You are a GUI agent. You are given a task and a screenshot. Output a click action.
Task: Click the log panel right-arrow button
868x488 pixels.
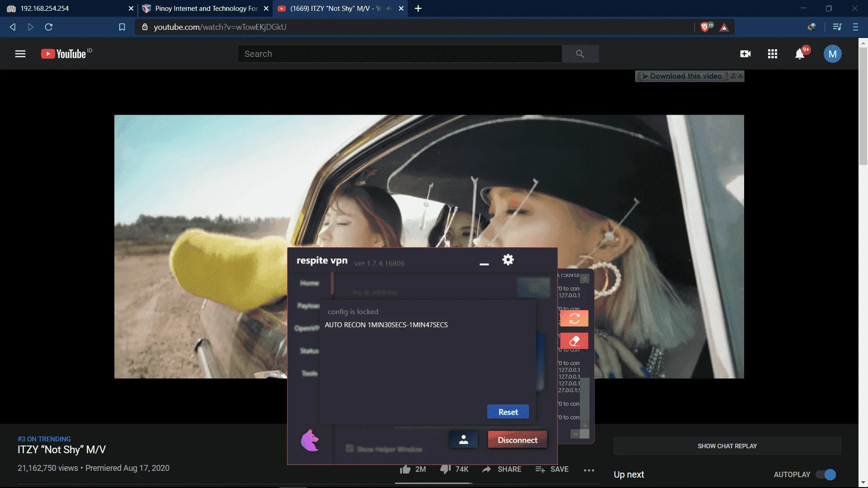(x=575, y=434)
